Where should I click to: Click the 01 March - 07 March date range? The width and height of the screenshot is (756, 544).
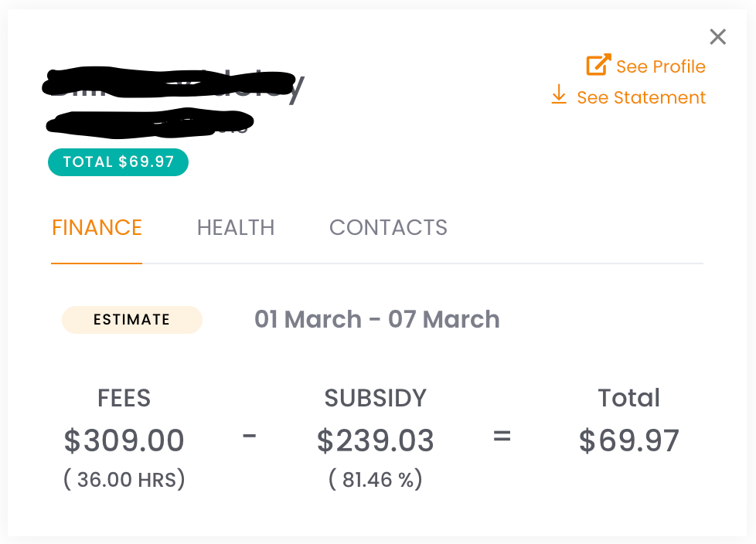pos(377,319)
